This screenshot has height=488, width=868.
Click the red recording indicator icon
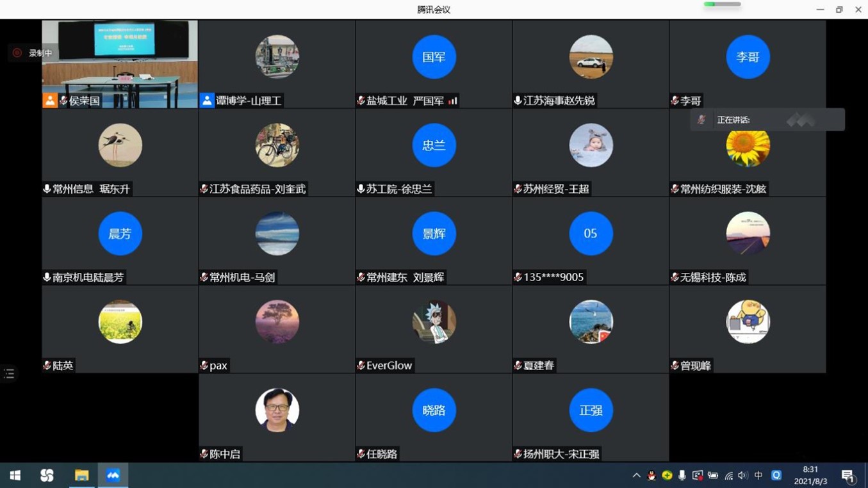click(x=17, y=53)
